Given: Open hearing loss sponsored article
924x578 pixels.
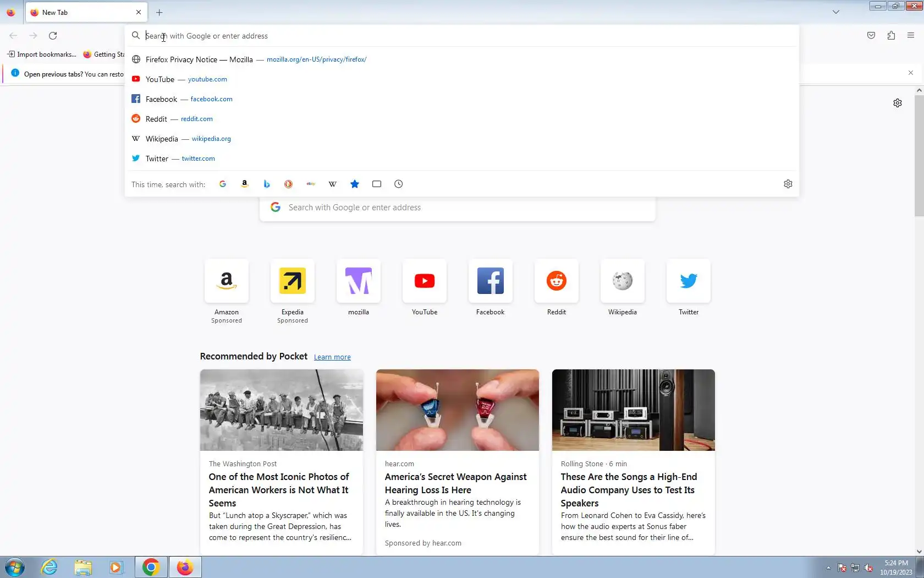Looking at the screenshot, I should (x=458, y=461).
